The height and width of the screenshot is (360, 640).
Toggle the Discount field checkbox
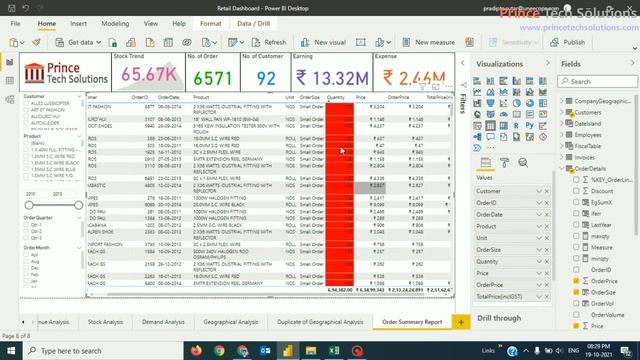point(576,191)
